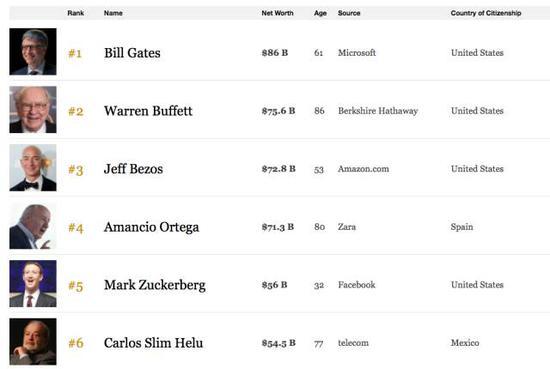Open Carlos Slim Helu's portrait thumbnail
550x369 pixels.
pyautogui.click(x=33, y=342)
